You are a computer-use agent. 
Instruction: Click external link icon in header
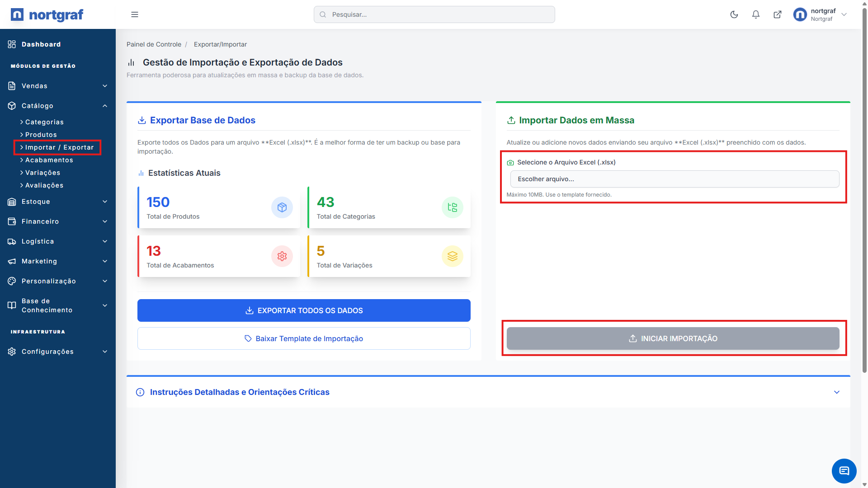click(778, 14)
